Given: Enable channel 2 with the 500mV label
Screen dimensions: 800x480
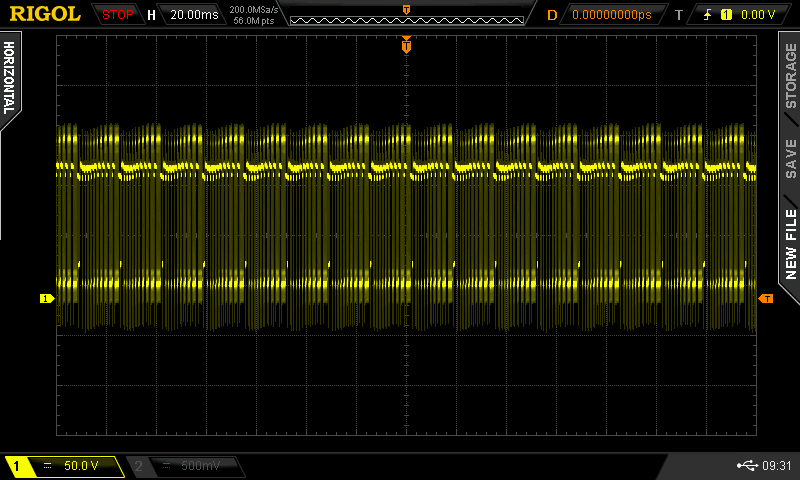Looking at the screenshot, I should pos(185,466).
